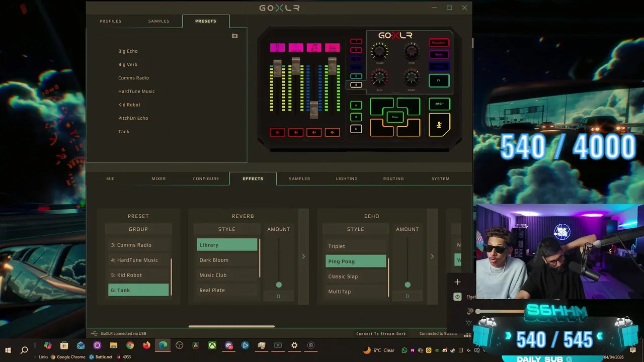Open Firefox from the taskbar
Screen dimensions: 644x362
[x=146, y=345]
